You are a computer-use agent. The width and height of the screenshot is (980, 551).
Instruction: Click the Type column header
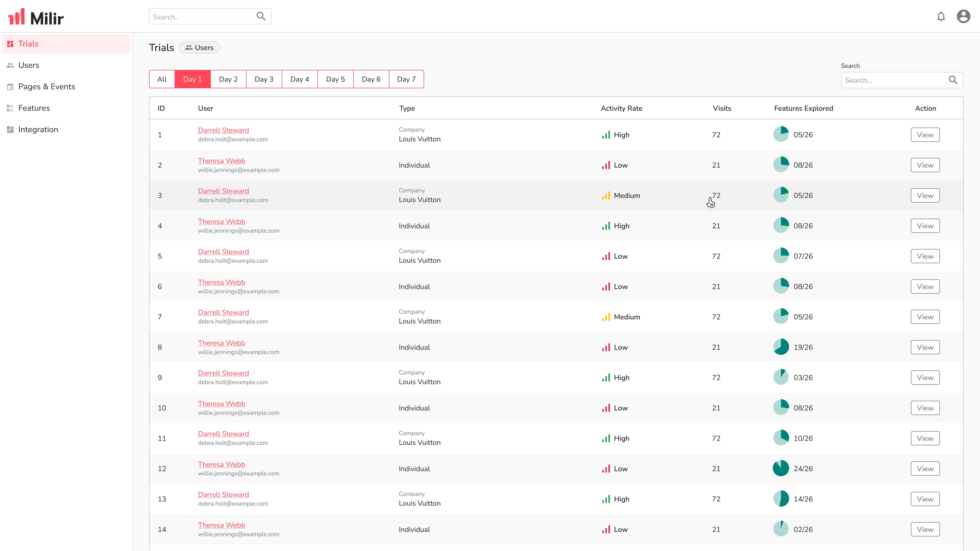tap(407, 108)
